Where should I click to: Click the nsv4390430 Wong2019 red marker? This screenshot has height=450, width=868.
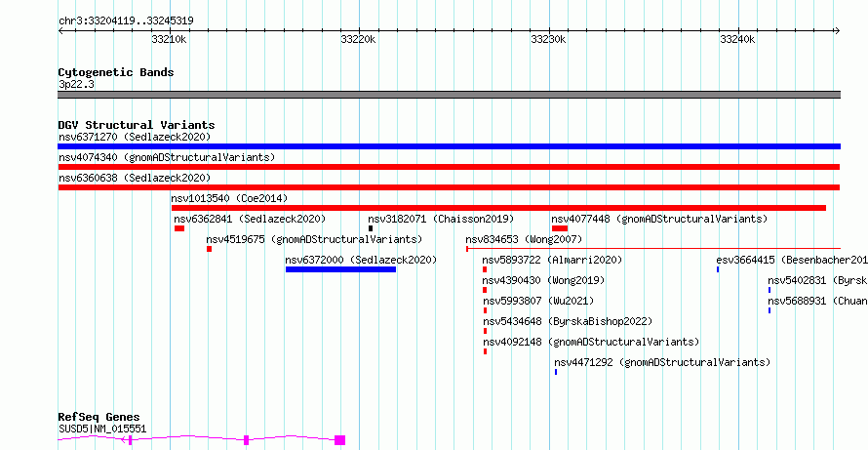point(485,290)
